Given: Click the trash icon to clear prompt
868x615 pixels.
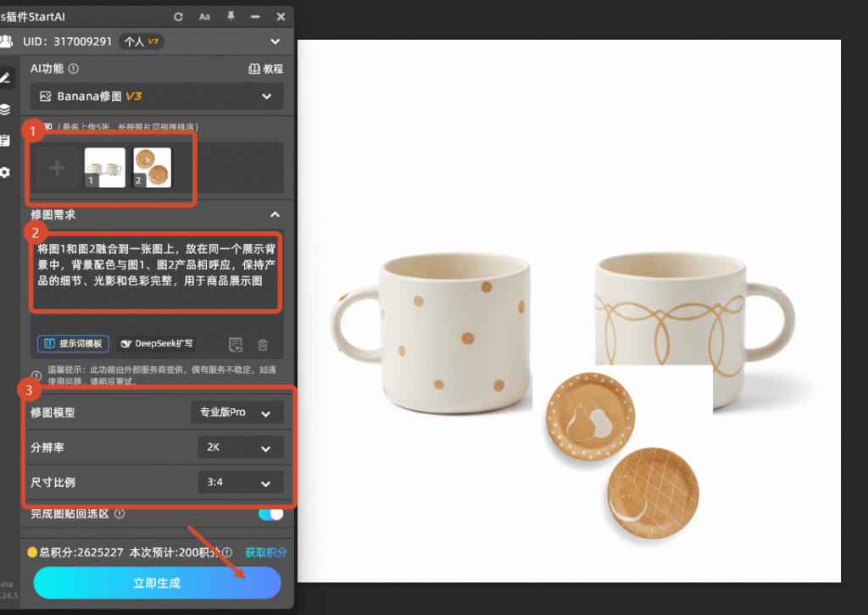Looking at the screenshot, I should pos(263,345).
